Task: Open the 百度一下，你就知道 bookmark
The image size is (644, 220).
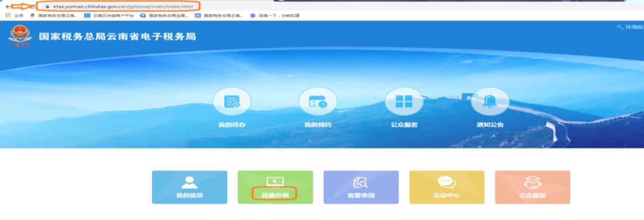Action: [275, 16]
